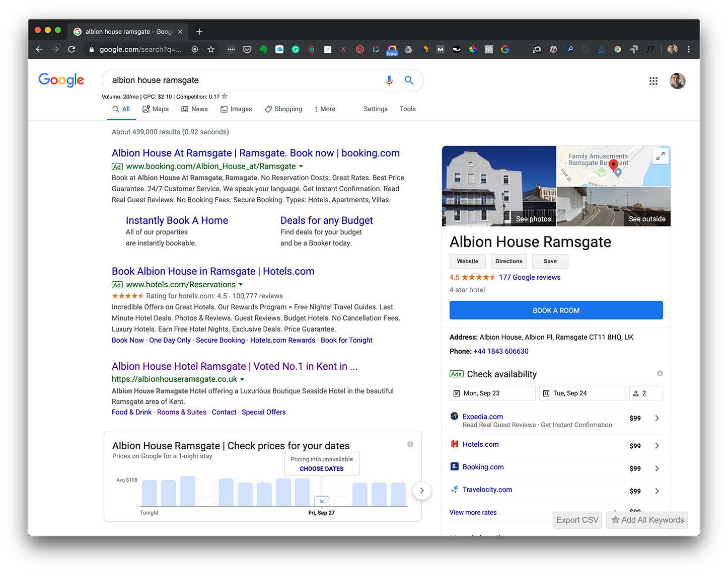Viewport: 728px width, 573px height.
Task: Open the Pocket extension icon
Action: pos(247,49)
